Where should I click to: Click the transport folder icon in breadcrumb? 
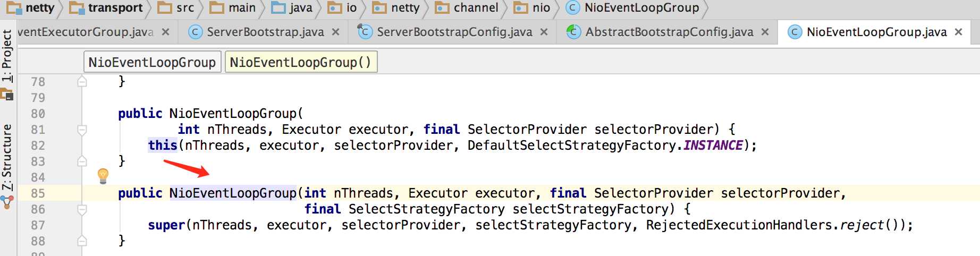click(77, 7)
